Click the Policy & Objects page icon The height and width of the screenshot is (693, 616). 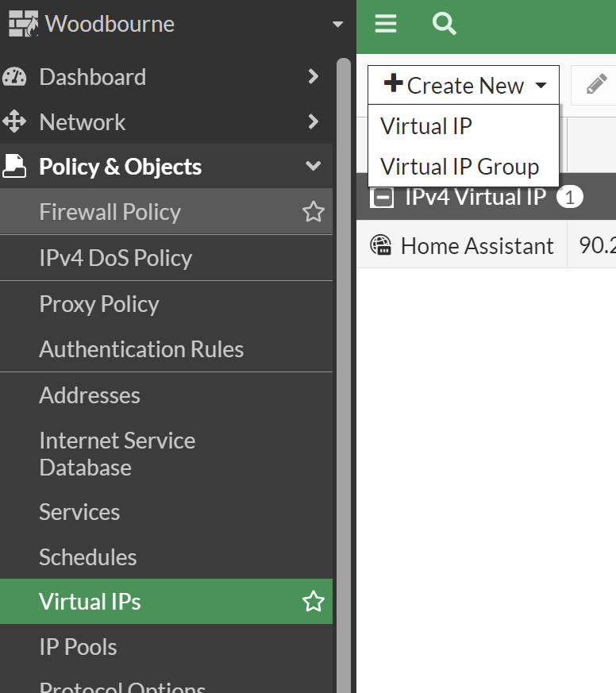(16, 166)
